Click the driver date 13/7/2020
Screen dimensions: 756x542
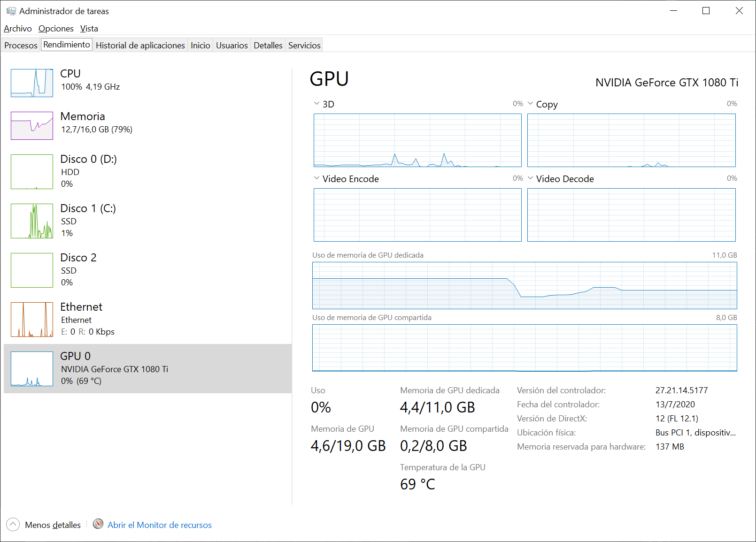click(x=675, y=405)
